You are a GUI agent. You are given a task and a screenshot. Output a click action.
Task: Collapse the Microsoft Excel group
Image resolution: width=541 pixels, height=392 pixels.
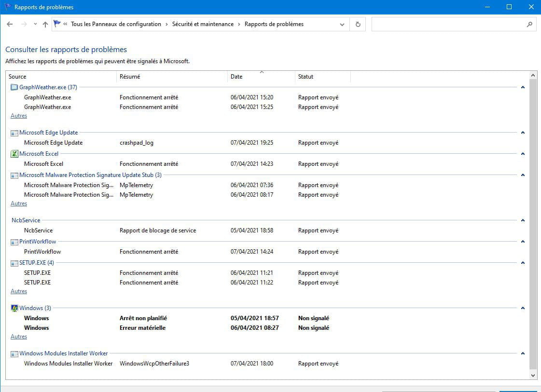(x=523, y=154)
